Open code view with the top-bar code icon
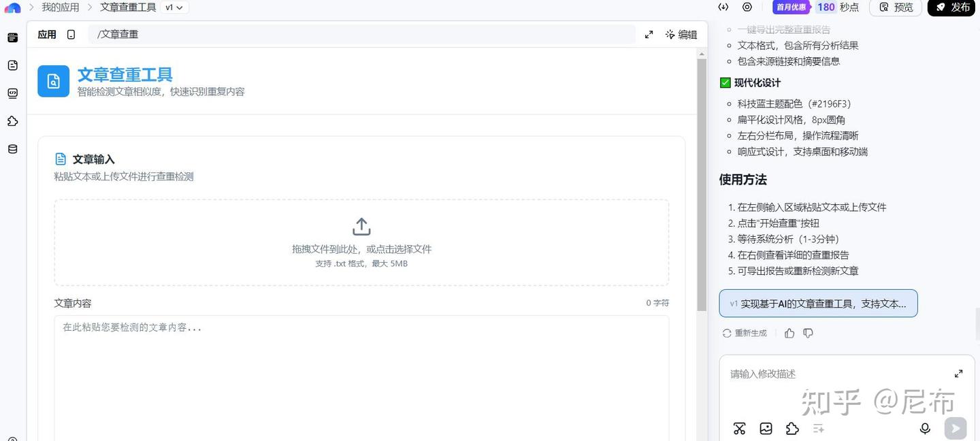The height and width of the screenshot is (441, 980). coord(723,7)
